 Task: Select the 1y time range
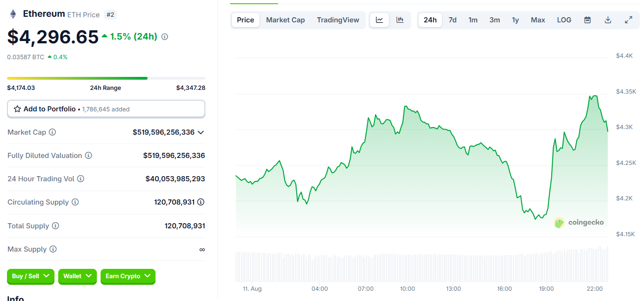tap(515, 20)
